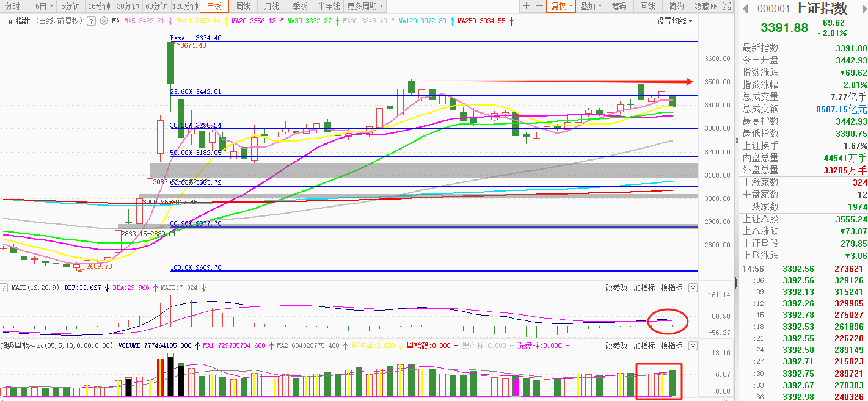Screen dimensions: 868x401
Task: Enter fullscreen with the expand icon
Action: (x=726, y=7)
